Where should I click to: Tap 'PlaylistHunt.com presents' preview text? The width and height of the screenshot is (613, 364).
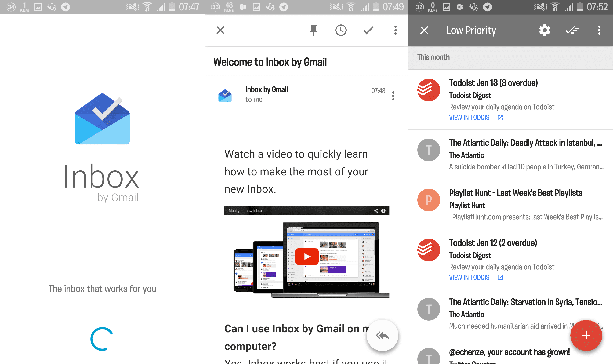528,217
